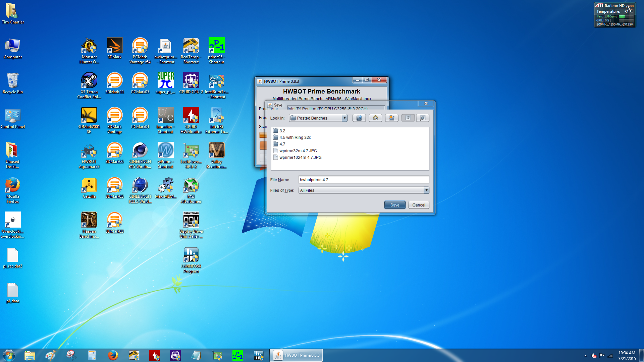The width and height of the screenshot is (644, 362).
Task: Open PCMark05 desktop shortcut
Action: pyautogui.click(x=140, y=83)
